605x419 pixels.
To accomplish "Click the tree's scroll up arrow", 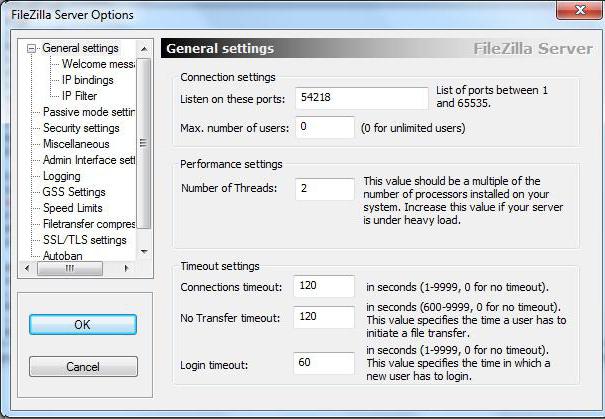I will [144, 49].
